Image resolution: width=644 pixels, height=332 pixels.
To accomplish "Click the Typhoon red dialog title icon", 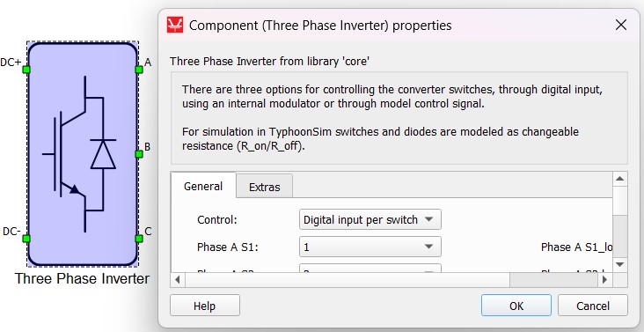I will [x=175, y=25].
